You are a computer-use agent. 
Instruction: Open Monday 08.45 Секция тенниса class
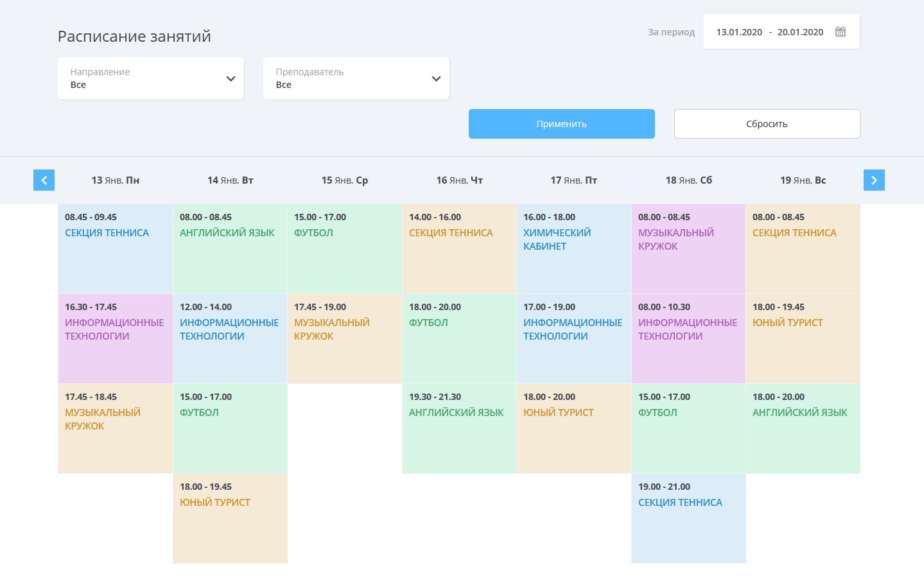(115, 248)
